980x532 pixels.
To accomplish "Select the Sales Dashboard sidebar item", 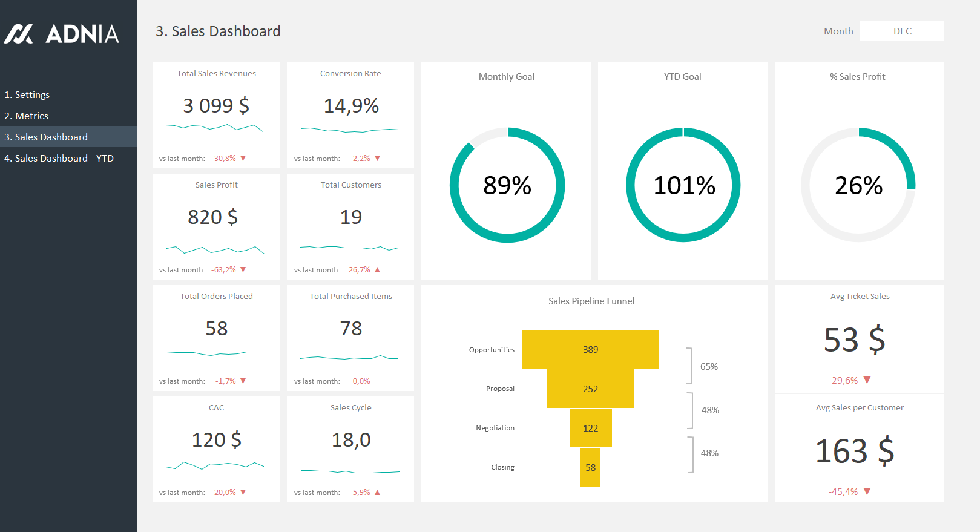I will pos(46,137).
